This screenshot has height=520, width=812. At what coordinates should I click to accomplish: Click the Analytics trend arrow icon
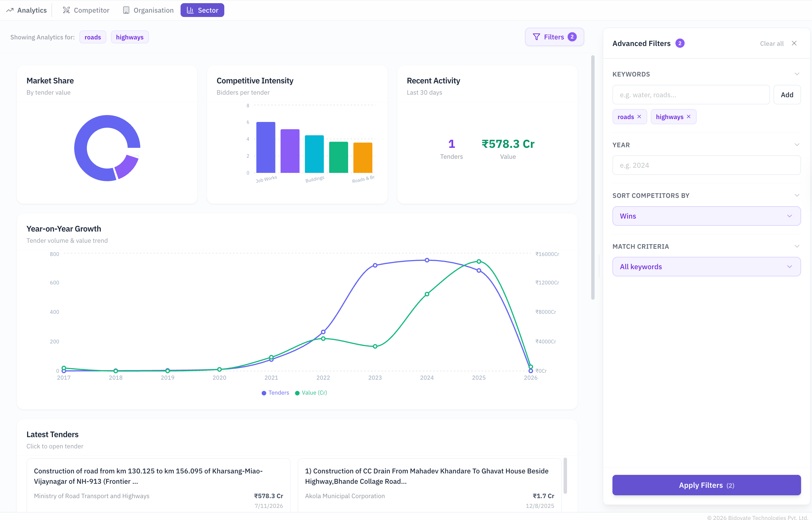coord(10,10)
